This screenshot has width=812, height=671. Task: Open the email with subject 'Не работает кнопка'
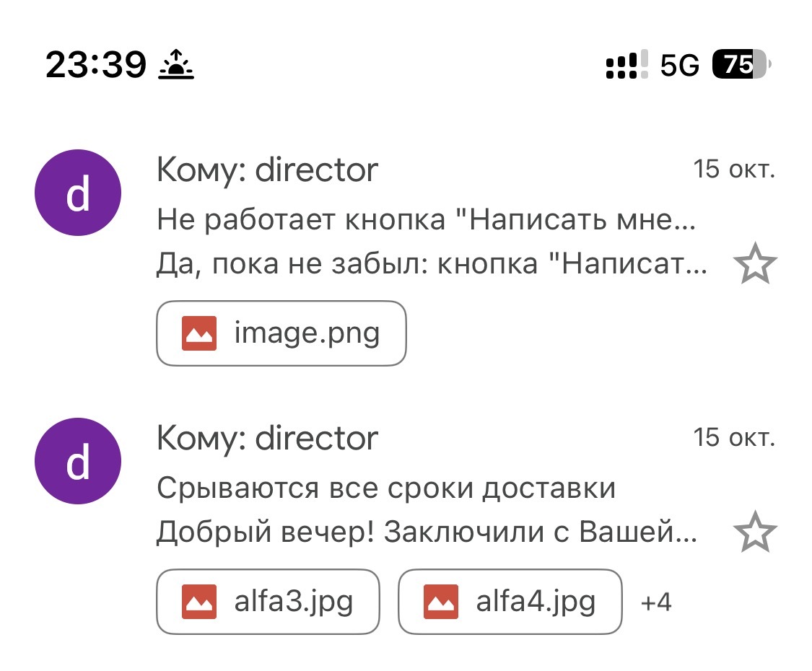(426, 220)
